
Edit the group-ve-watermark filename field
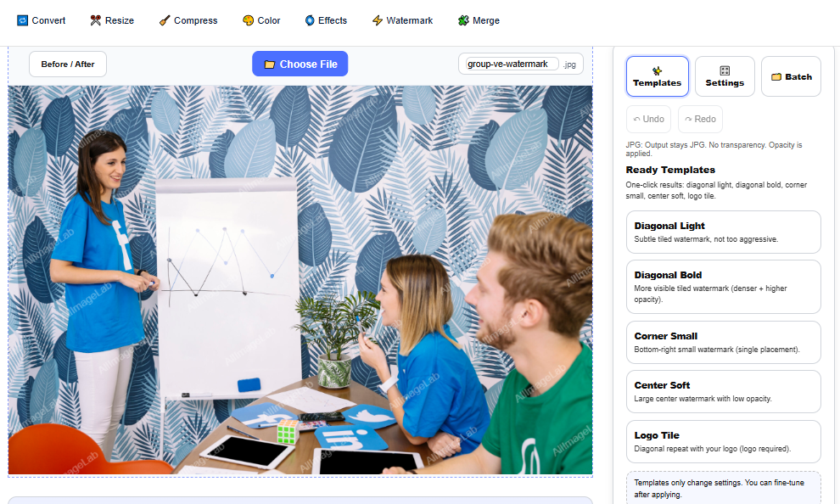[512, 64]
